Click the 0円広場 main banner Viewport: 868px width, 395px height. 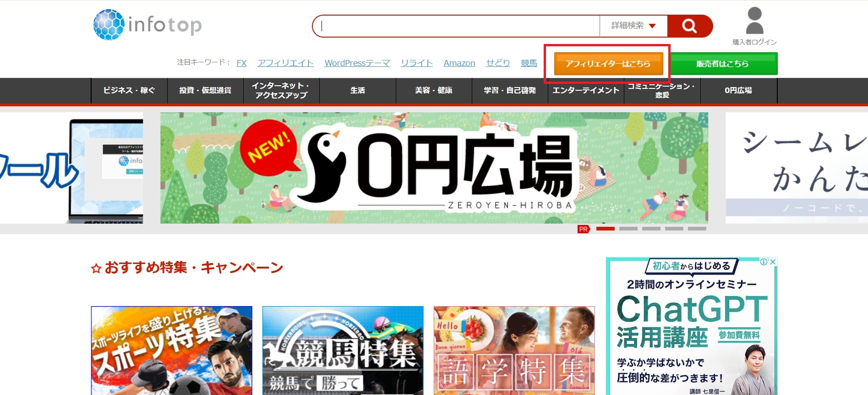[434, 168]
